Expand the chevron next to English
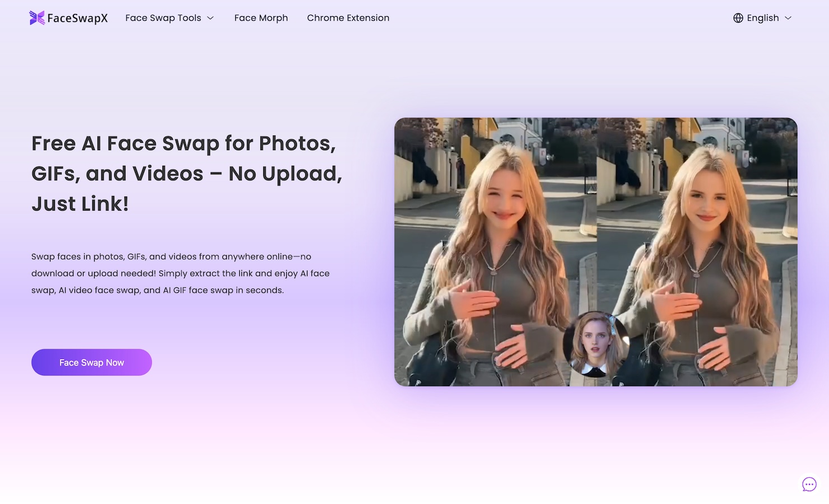Viewport: 829px width, 504px height. click(788, 18)
